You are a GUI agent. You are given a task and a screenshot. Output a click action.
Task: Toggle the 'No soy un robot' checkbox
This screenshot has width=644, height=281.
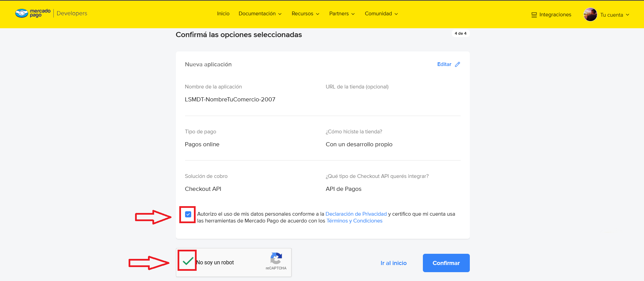(188, 261)
